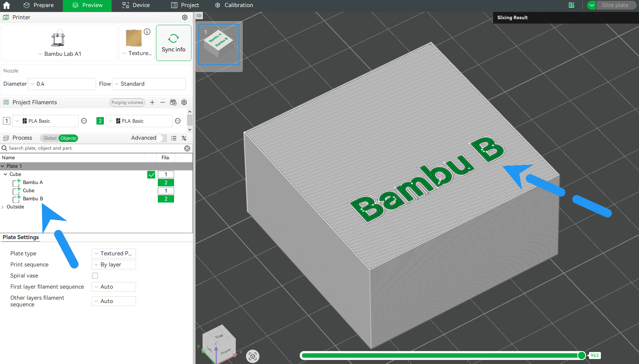Open the process settings list icon
Image resolution: width=639 pixels, height=364 pixels.
click(x=174, y=138)
